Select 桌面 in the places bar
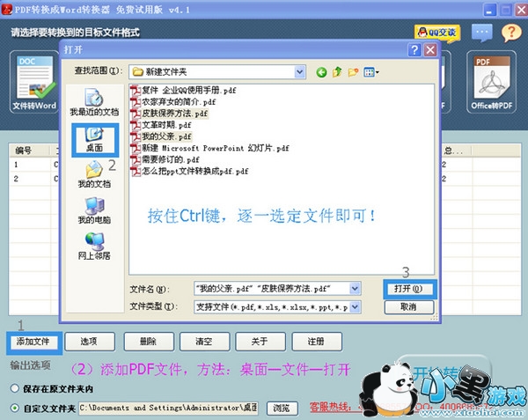The width and height of the screenshot is (528, 420). [95, 140]
